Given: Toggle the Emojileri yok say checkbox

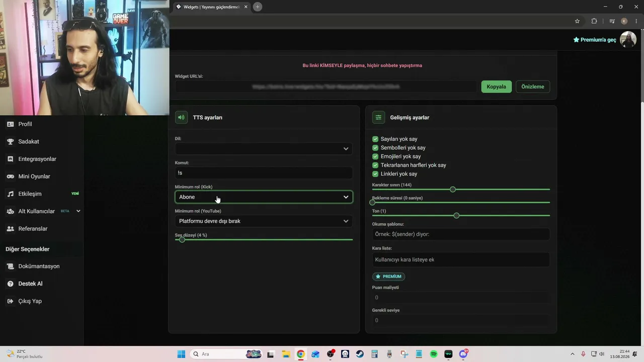Looking at the screenshot, I should 375,156.
